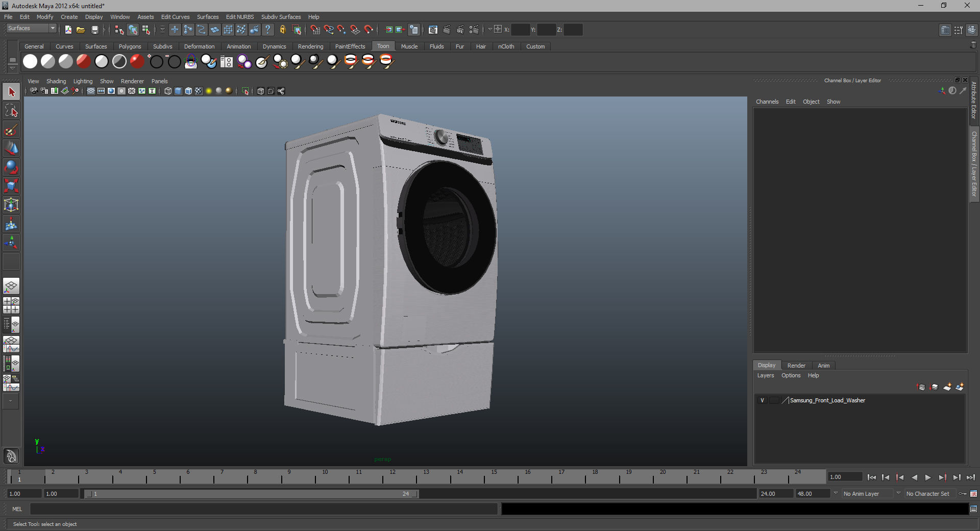Select the Universal Manipulator tool
Viewport: 980px width, 531px height.
click(x=11, y=205)
